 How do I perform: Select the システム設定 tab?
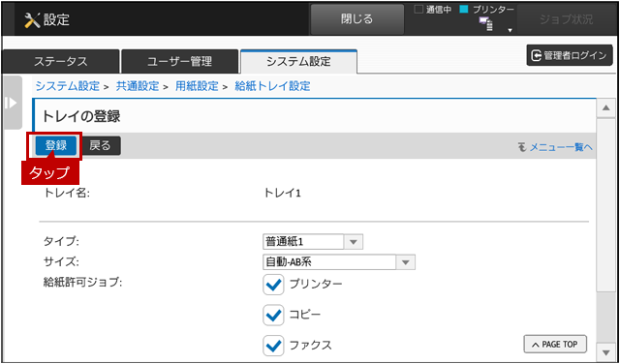[298, 62]
